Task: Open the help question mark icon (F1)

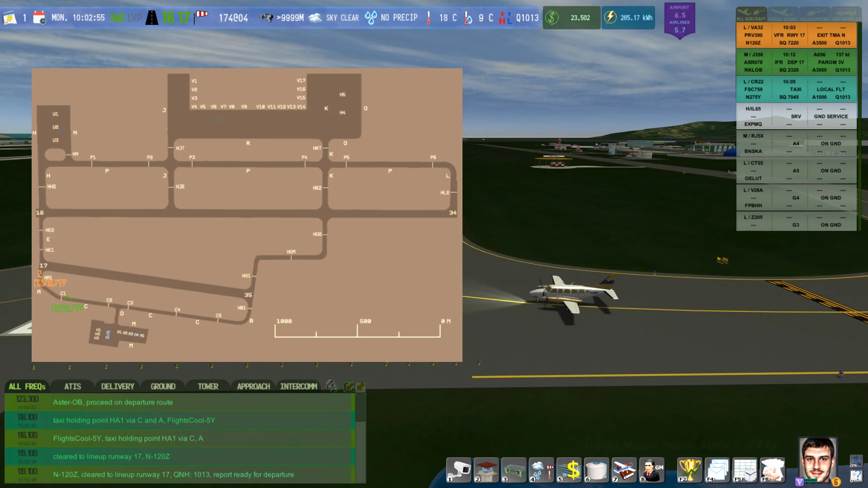Action: click(856, 476)
